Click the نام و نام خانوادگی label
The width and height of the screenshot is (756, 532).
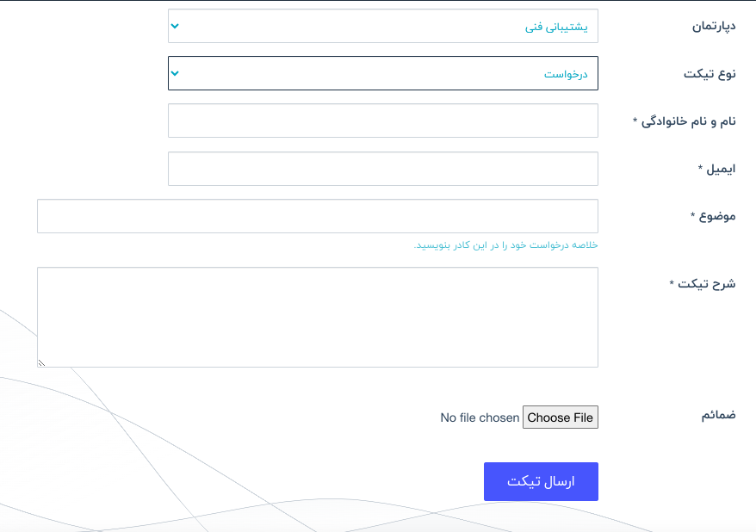tap(685, 121)
